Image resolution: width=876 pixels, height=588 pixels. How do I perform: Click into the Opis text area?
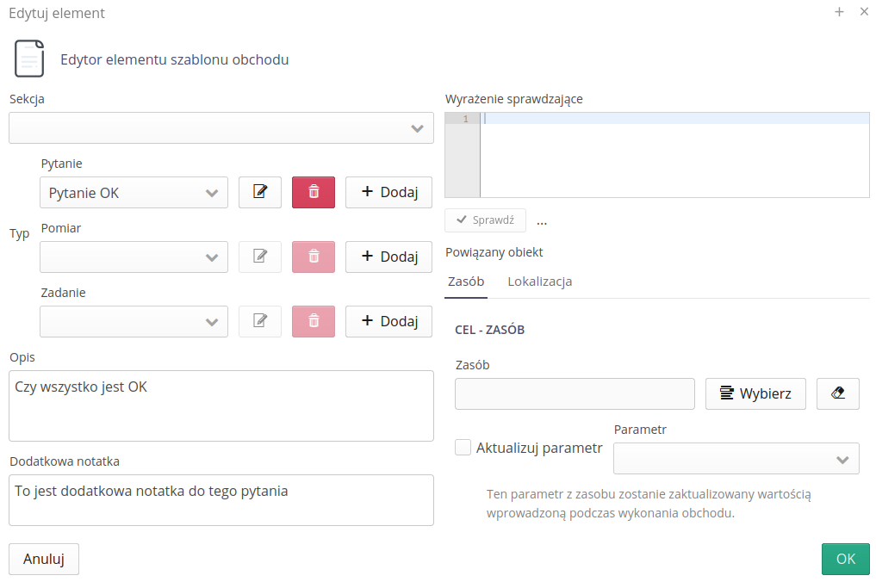coord(221,405)
